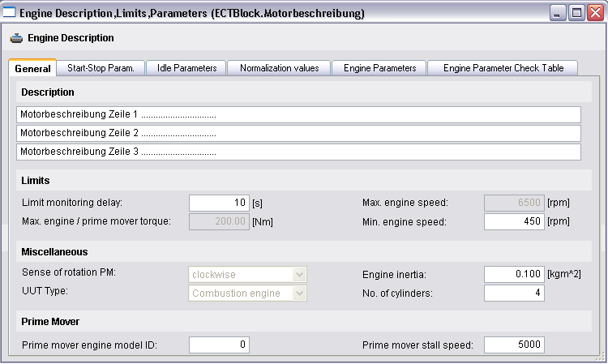Click the Motorbeschreibung Zeile 1 text field
The height and width of the screenshot is (364, 608).
pos(298,115)
